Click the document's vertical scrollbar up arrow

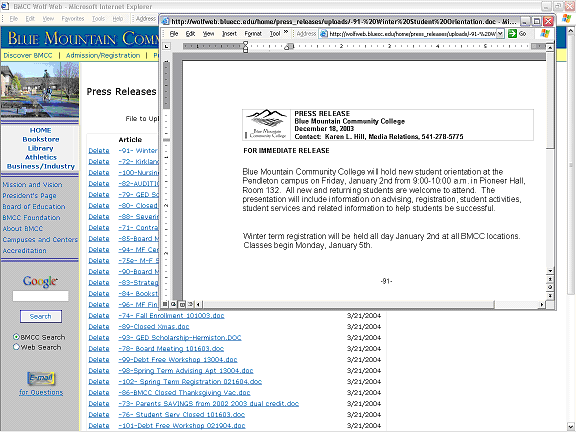[x=550, y=48]
